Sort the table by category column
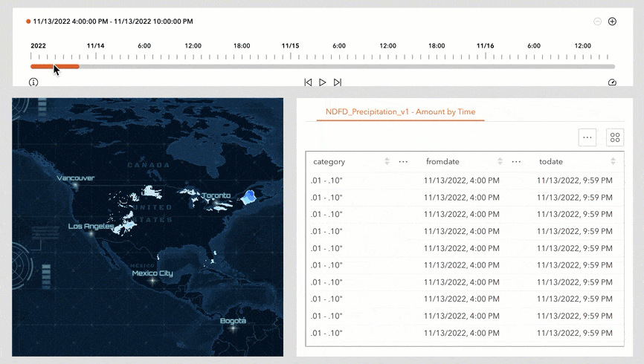The height and width of the screenshot is (364, 644). pos(387,161)
